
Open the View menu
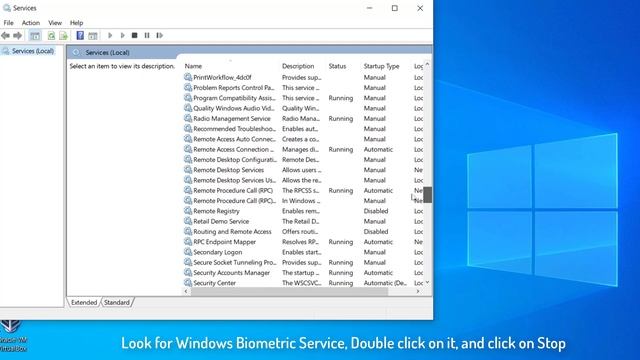tap(55, 23)
